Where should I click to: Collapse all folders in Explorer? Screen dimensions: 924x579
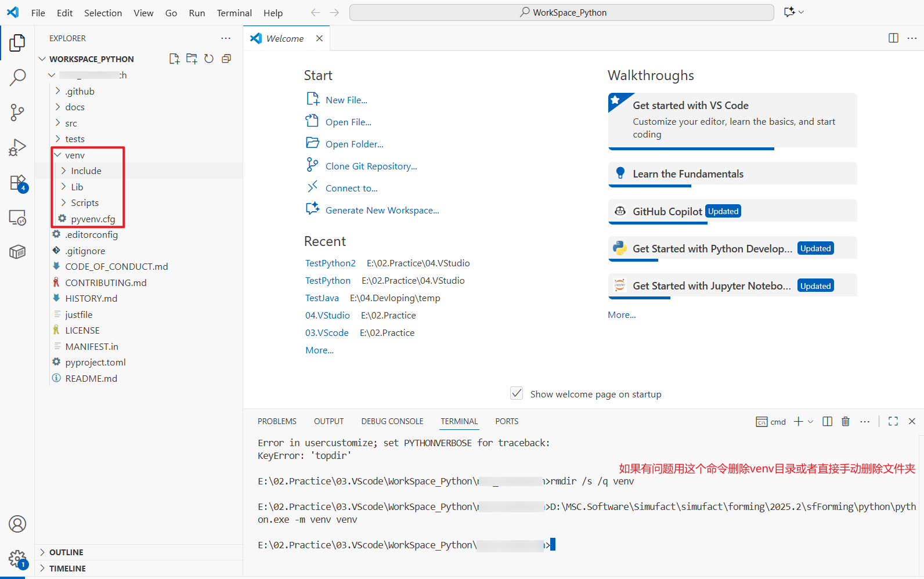click(226, 59)
